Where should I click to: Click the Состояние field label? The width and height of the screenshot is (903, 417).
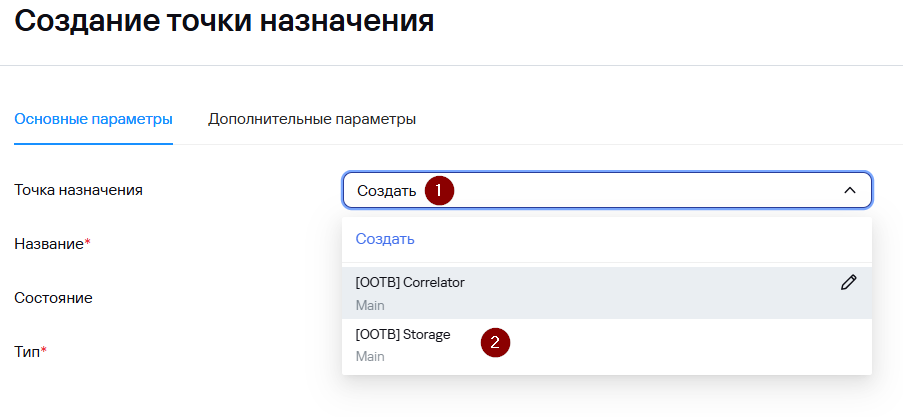coord(53,298)
